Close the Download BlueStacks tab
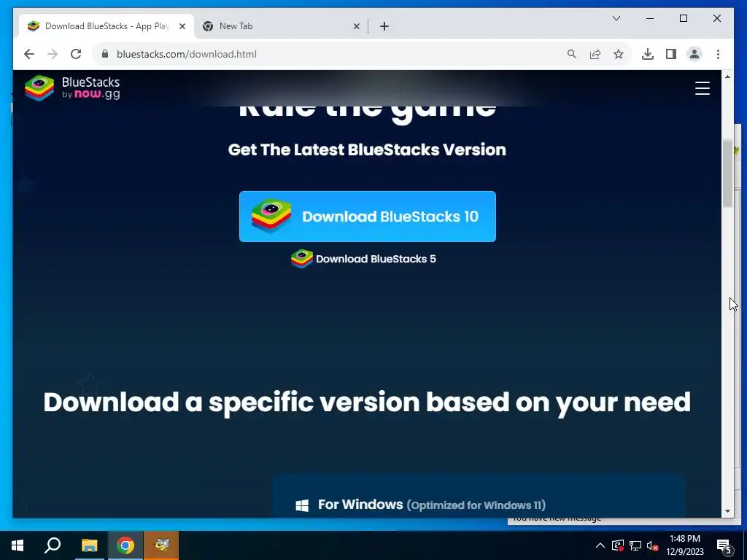This screenshot has width=747, height=560. pos(182,26)
